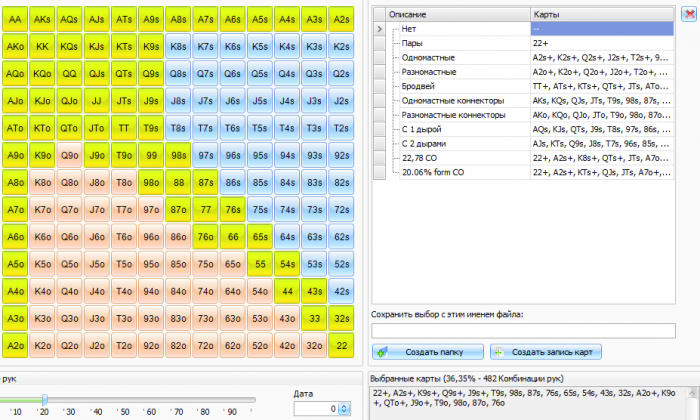
Task: Toggle the Q9o hand cell
Action: click(70, 155)
